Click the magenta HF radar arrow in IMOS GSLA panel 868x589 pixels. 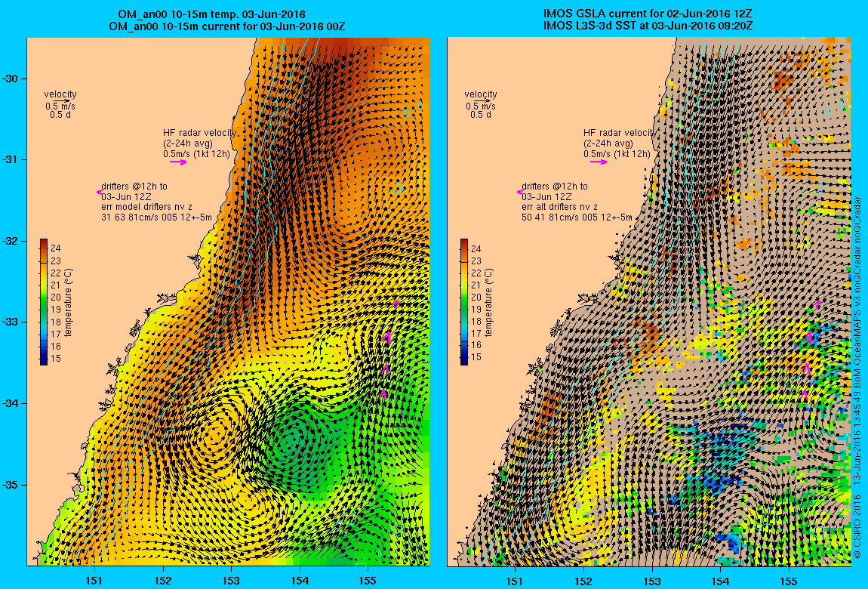click(x=599, y=162)
